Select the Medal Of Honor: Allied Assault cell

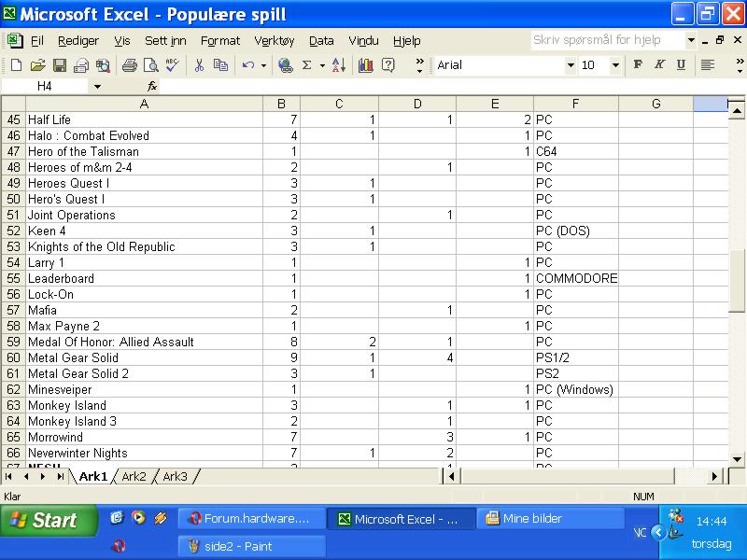coord(144,342)
